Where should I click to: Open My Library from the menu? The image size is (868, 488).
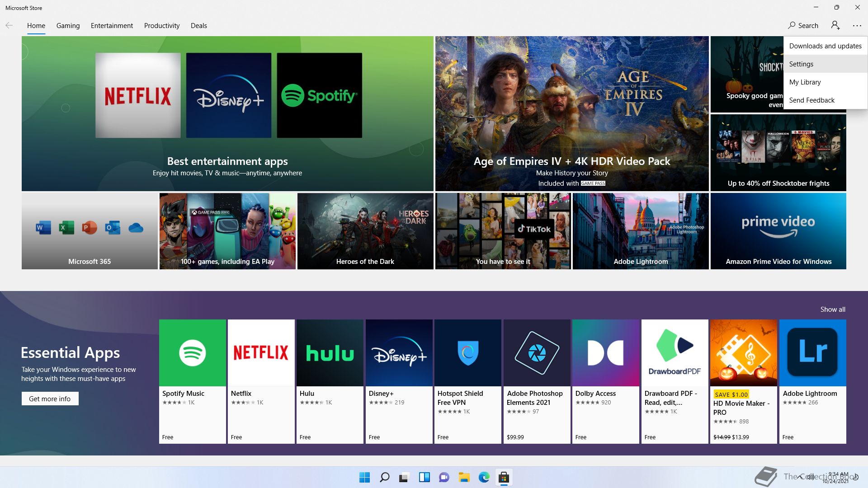coord(826,82)
